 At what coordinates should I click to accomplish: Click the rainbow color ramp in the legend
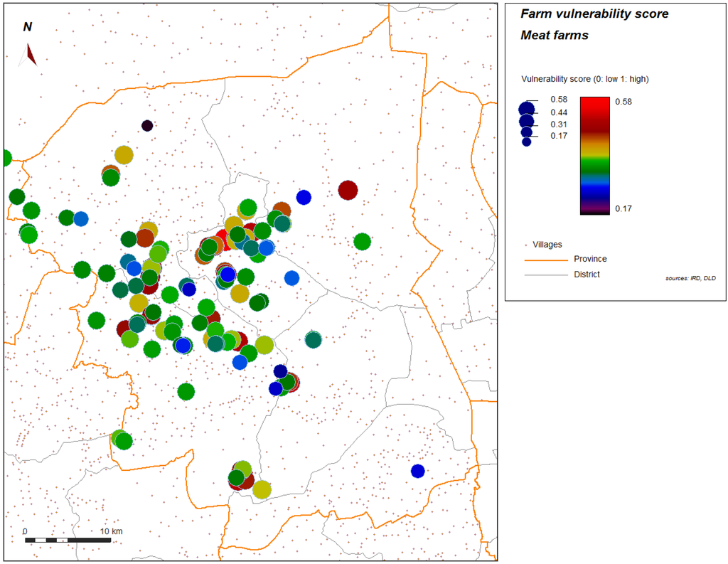coord(595,156)
